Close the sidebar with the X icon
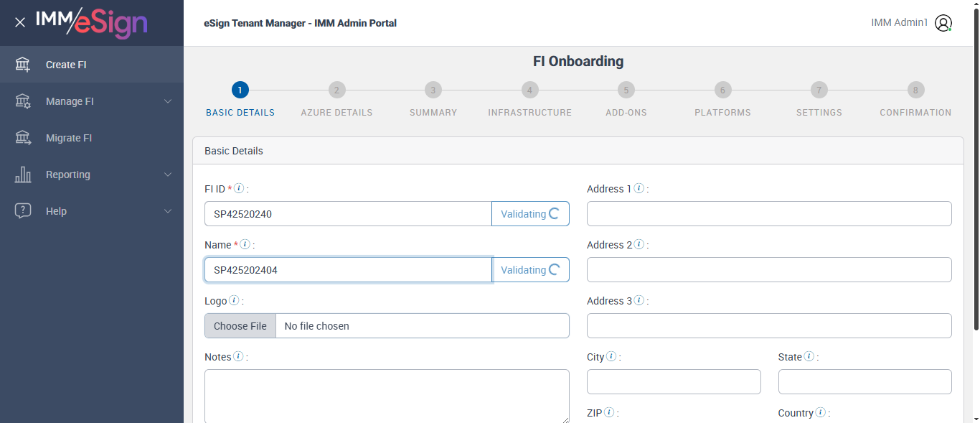Screen dimensions: 980x423 [x=20, y=22]
